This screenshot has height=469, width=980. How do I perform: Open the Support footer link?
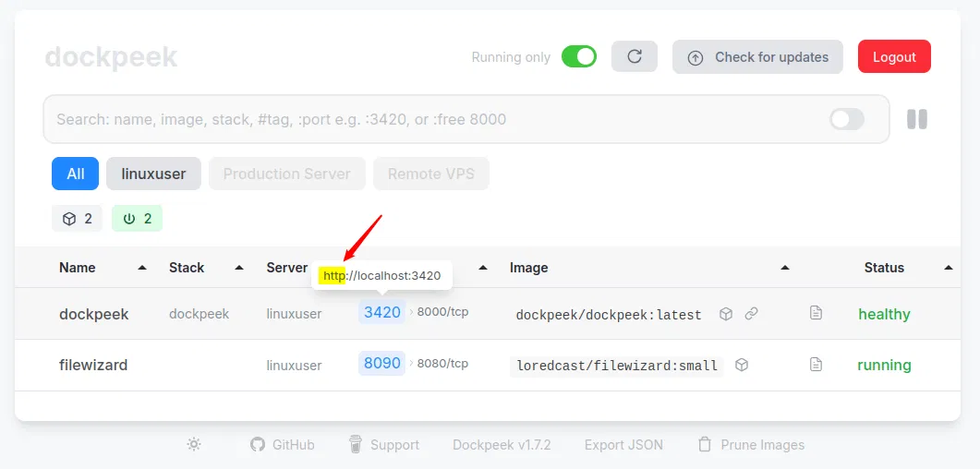point(383,445)
